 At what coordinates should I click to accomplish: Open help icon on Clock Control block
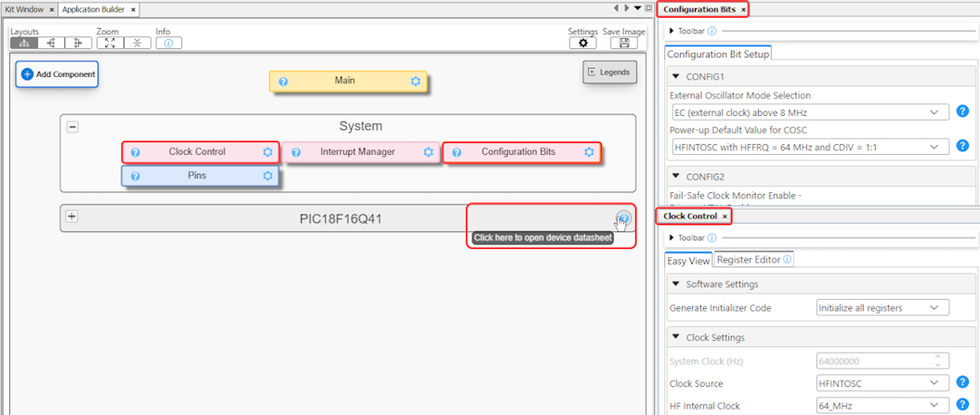[x=135, y=152]
